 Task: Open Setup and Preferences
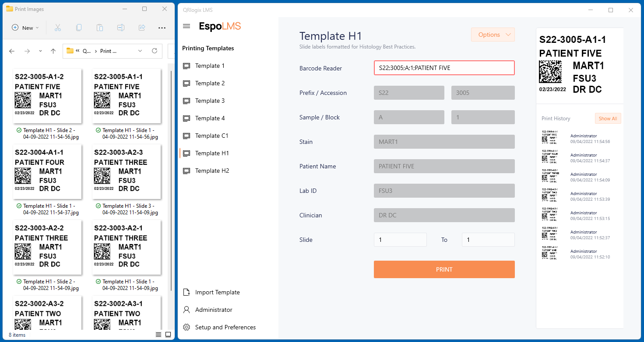coord(225,327)
